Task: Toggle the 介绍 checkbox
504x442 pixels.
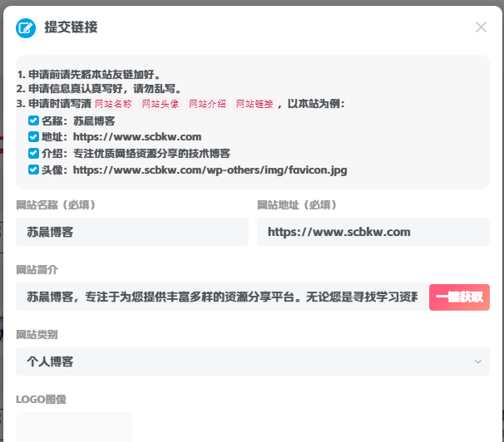Action: coord(33,153)
